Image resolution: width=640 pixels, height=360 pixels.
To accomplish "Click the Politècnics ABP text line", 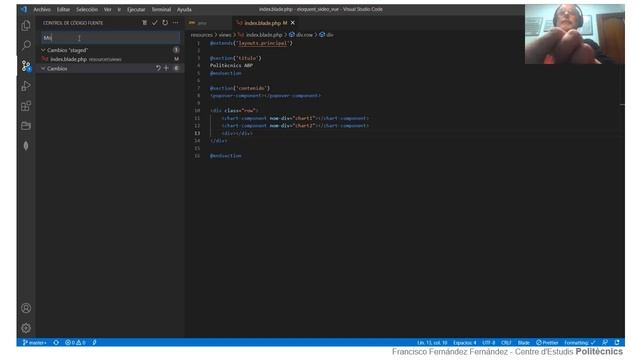I will pyautogui.click(x=231, y=65).
